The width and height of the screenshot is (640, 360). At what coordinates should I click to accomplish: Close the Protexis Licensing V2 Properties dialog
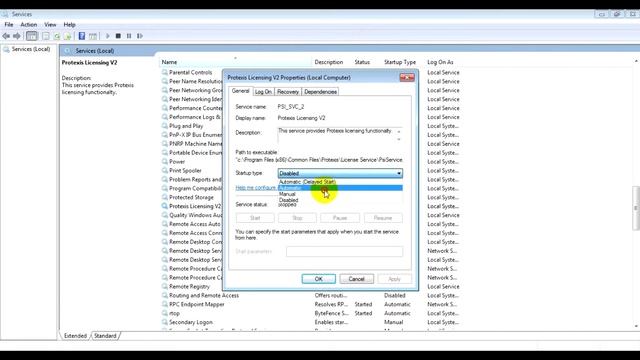click(x=407, y=77)
